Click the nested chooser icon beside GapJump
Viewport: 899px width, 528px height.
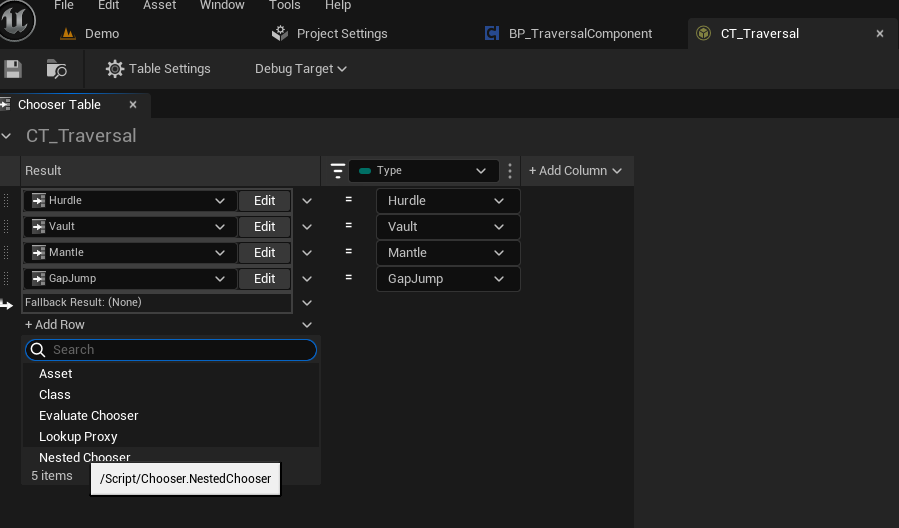click(38, 279)
